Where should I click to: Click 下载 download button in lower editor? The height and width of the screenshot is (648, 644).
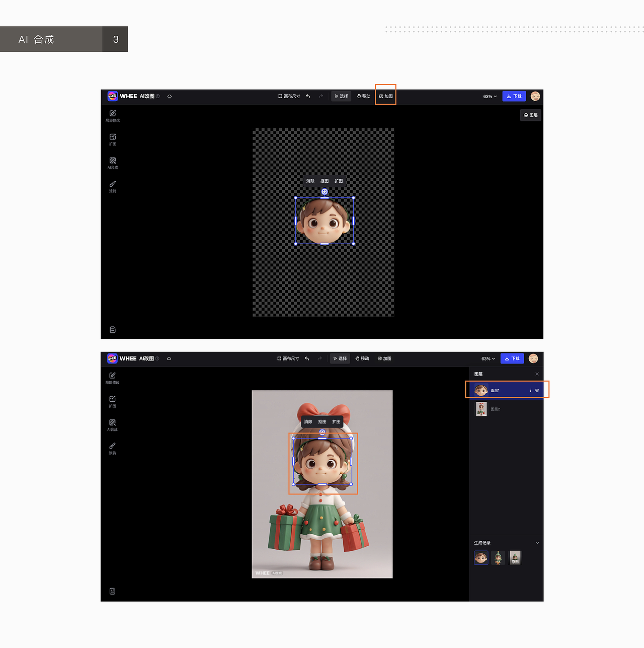coord(512,358)
